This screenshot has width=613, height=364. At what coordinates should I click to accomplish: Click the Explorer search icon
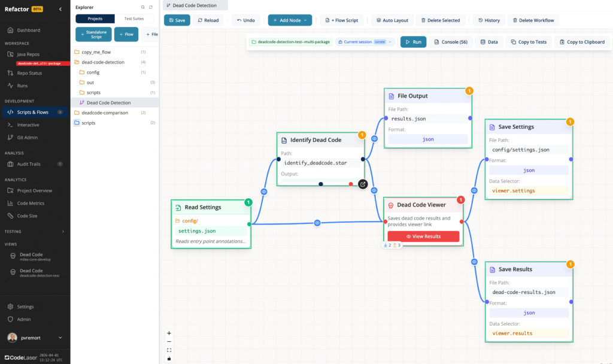pos(142,7)
